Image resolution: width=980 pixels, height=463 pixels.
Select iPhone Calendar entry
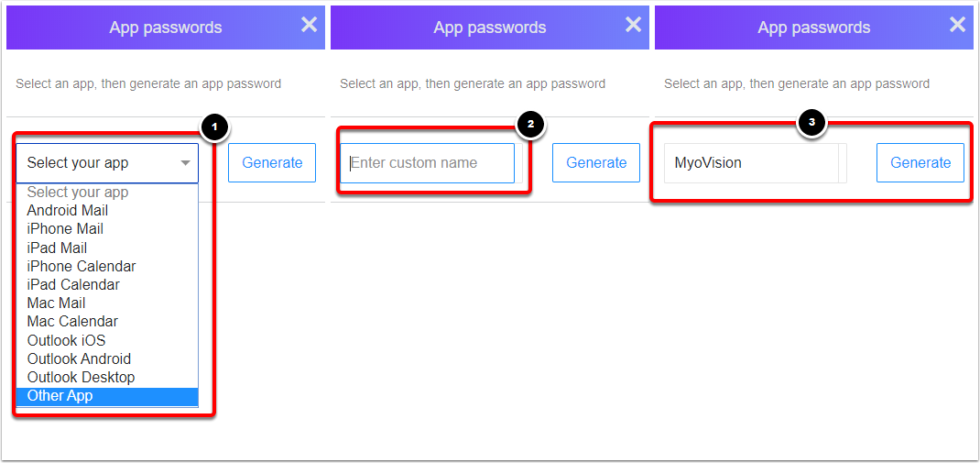(x=82, y=266)
